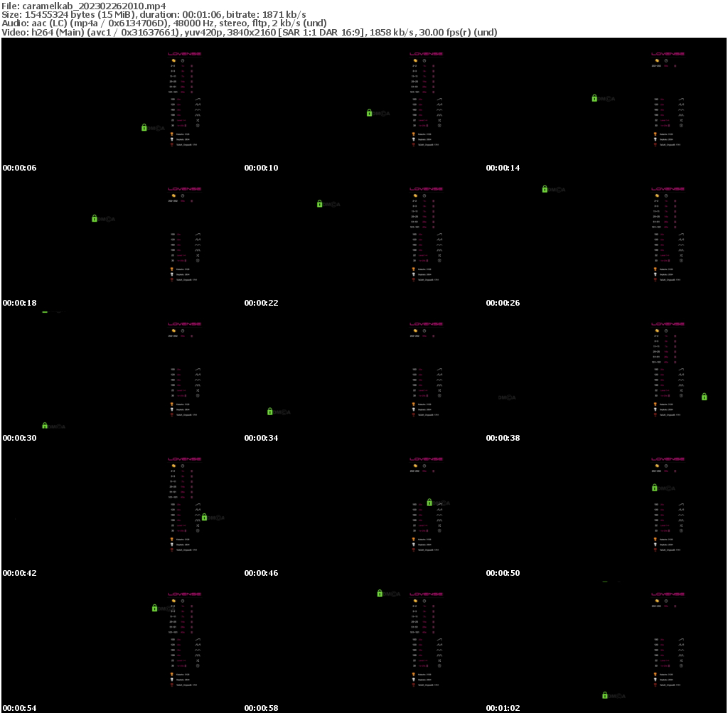The image size is (728, 713).
Task: Click the 00:00:10 timestamp label
Action: (261, 168)
